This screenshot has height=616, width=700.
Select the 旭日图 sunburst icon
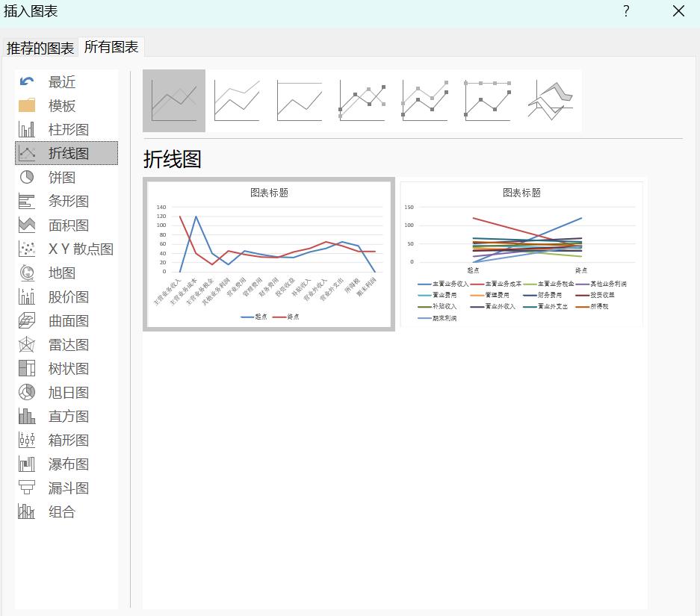coord(27,392)
